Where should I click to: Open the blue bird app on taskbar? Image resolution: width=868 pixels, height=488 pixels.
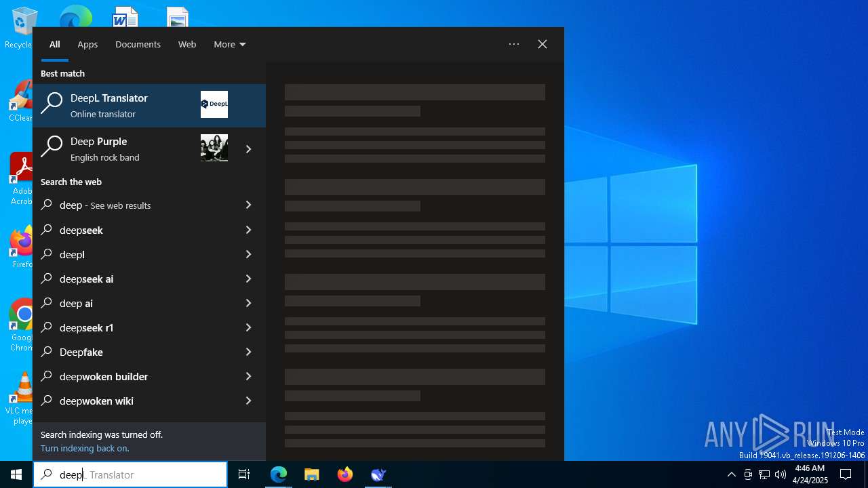point(378,474)
